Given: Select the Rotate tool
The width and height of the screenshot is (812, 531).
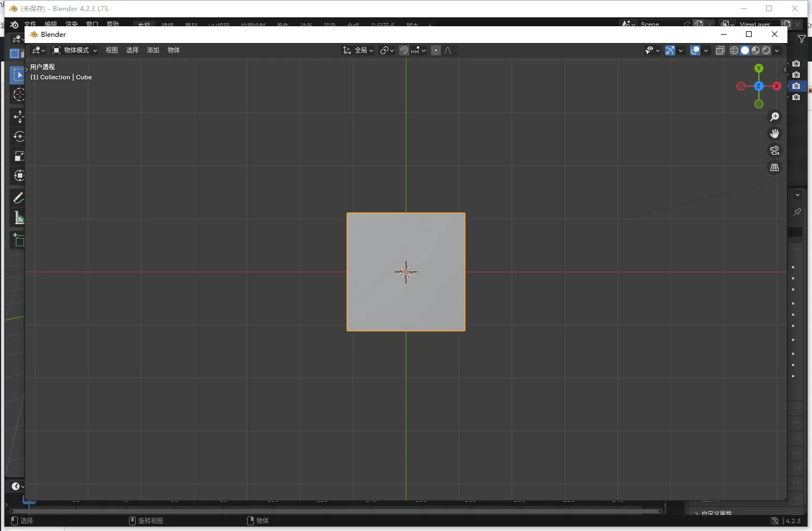Looking at the screenshot, I should [x=18, y=136].
